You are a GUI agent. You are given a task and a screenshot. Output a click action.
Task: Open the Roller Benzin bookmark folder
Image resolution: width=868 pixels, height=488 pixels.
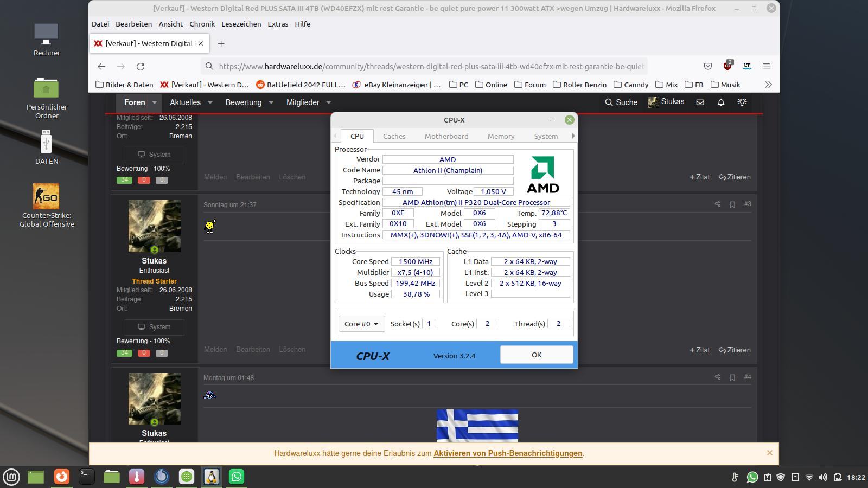coord(579,85)
